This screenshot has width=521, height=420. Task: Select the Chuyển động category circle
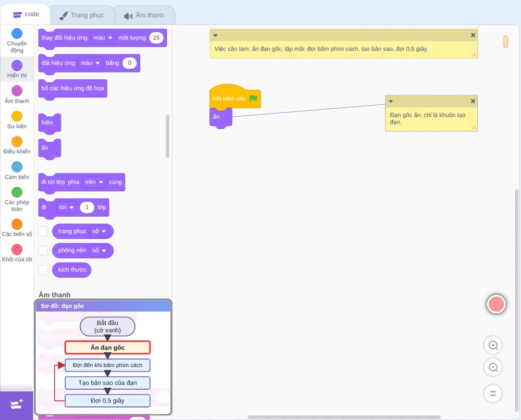pyautogui.click(x=17, y=33)
